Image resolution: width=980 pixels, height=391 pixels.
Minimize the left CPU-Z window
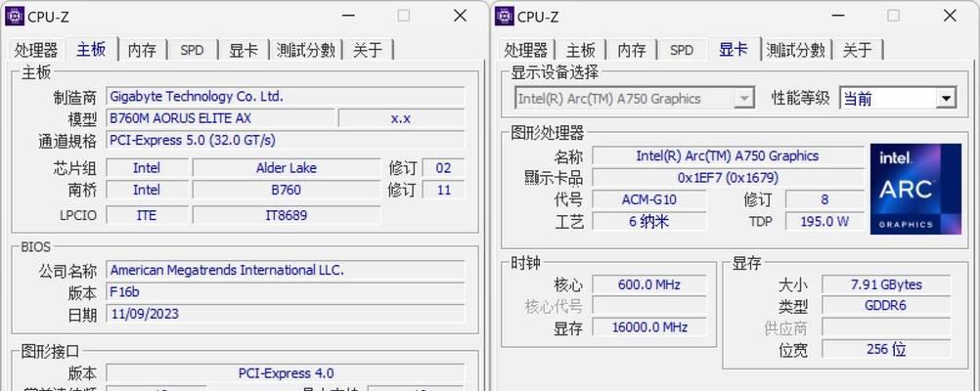pyautogui.click(x=347, y=16)
